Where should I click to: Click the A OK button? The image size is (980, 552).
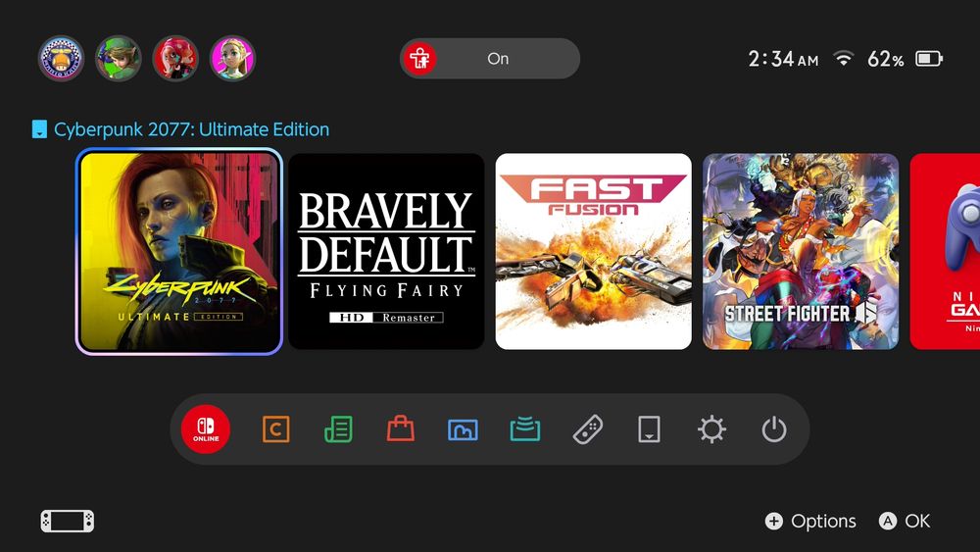(905, 522)
